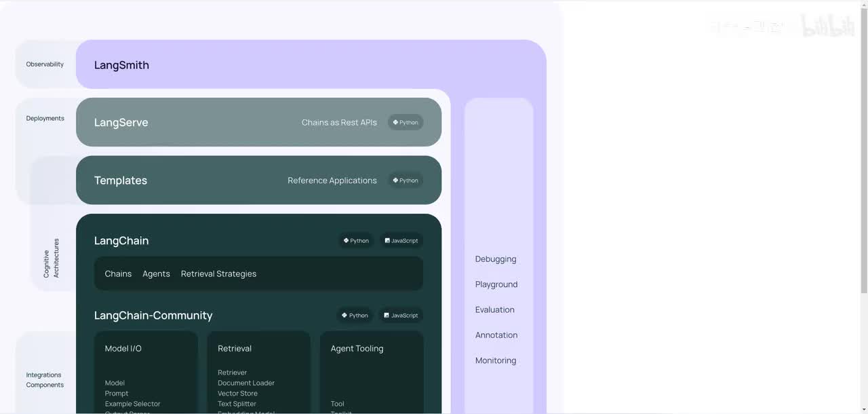This screenshot has width=868, height=414.
Task: Click Example Selector under Model I/O
Action: 133,404
